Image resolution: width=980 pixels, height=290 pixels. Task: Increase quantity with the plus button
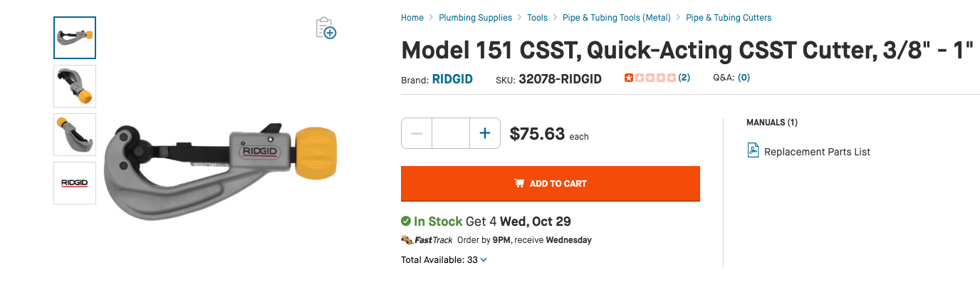click(485, 133)
